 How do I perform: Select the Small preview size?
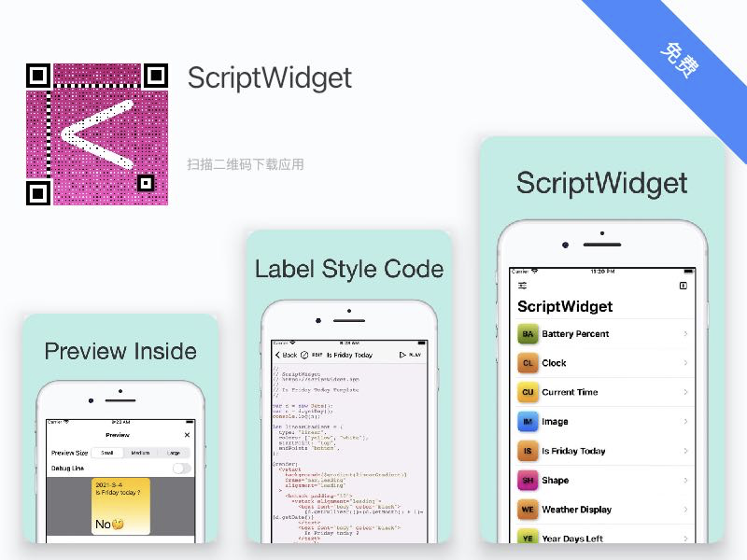click(x=107, y=453)
